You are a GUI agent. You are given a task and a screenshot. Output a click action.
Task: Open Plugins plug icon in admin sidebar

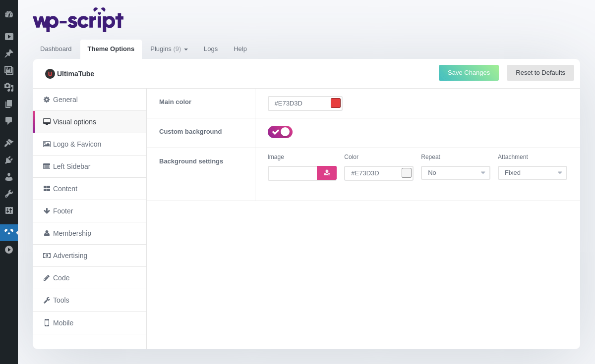[x=9, y=160]
